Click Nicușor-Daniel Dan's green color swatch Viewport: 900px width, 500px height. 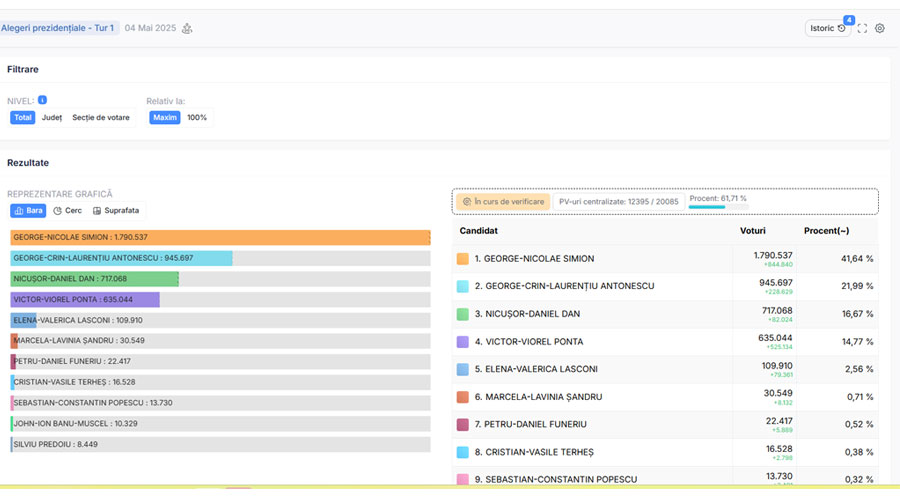point(462,314)
